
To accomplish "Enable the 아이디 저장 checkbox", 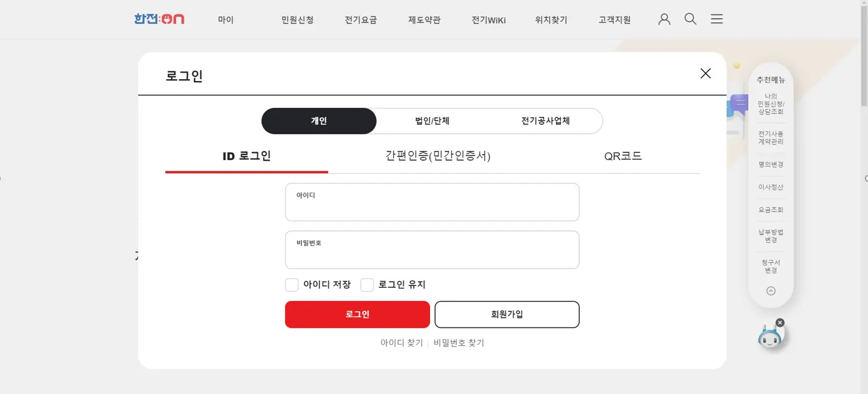I will [292, 284].
